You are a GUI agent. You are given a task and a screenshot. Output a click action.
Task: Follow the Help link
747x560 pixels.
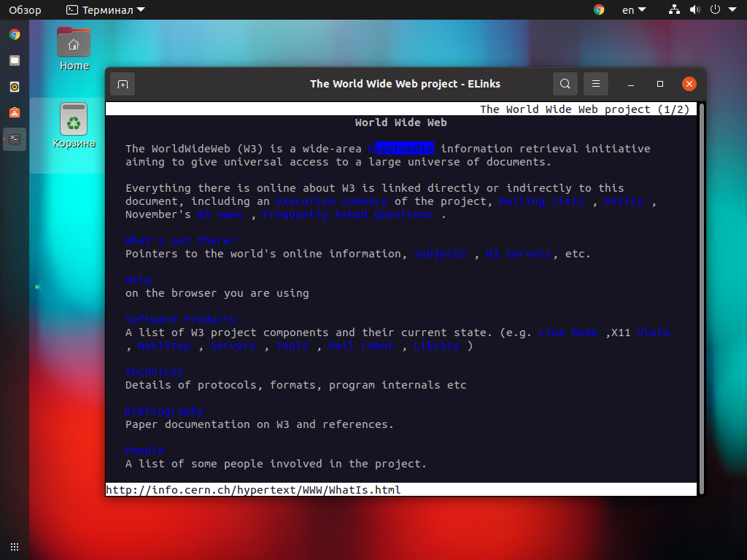[x=138, y=280]
